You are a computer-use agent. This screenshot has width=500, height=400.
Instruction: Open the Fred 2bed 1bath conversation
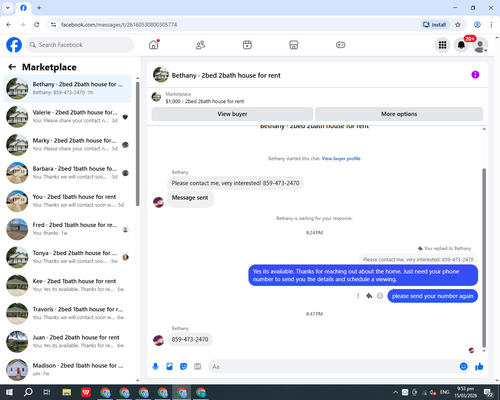[67, 229]
